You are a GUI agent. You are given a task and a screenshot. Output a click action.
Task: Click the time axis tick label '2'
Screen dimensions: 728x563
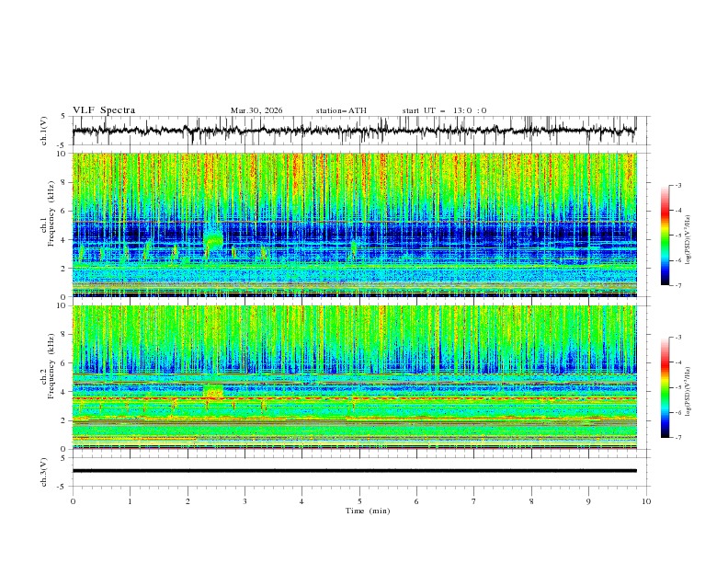click(x=188, y=501)
